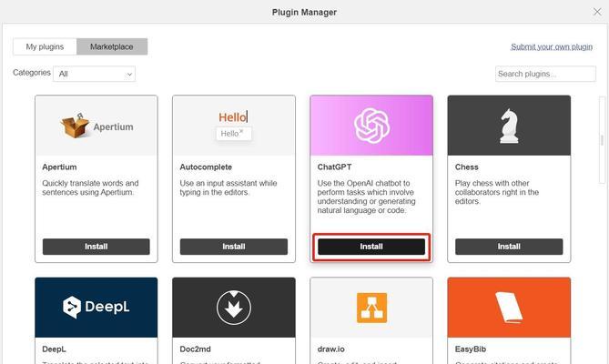Click the Doc2md plugin title
Image resolution: width=609 pixels, height=364 pixels.
point(195,349)
